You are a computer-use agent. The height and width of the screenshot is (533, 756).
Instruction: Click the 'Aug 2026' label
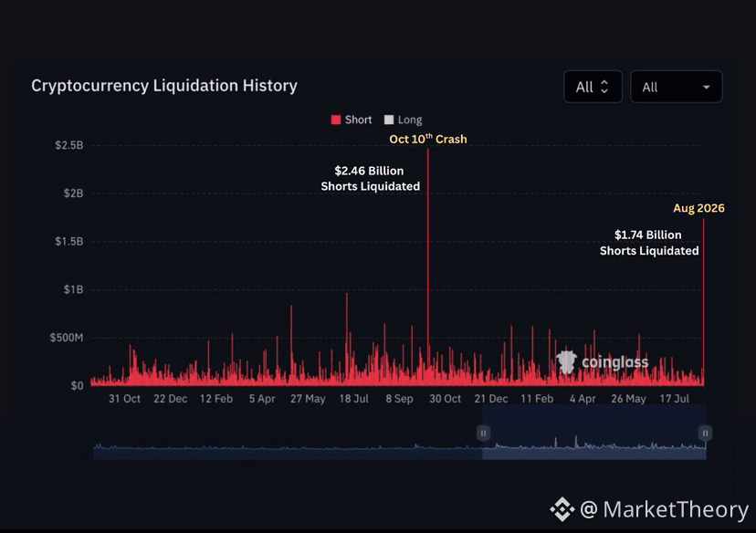coord(698,208)
